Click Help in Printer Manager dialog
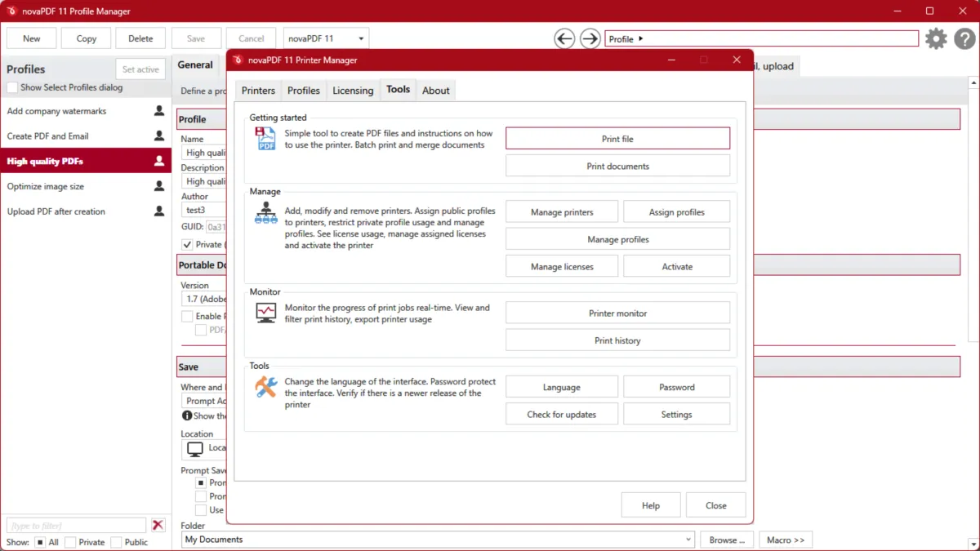 pyautogui.click(x=651, y=505)
